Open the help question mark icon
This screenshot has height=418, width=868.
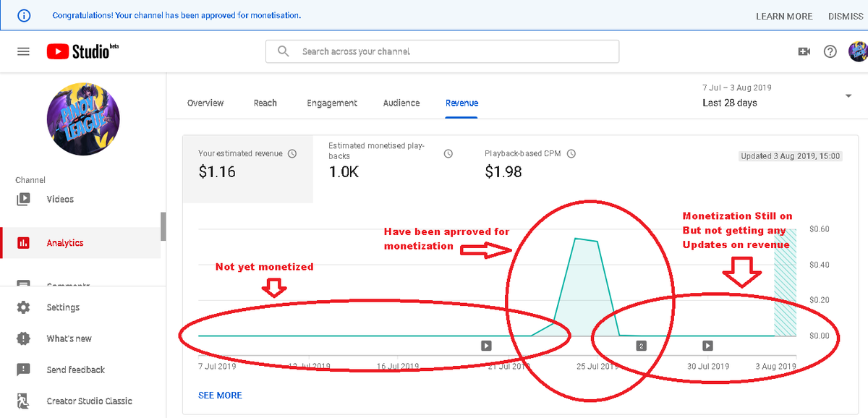pyautogui.click(x=830, y=51)
